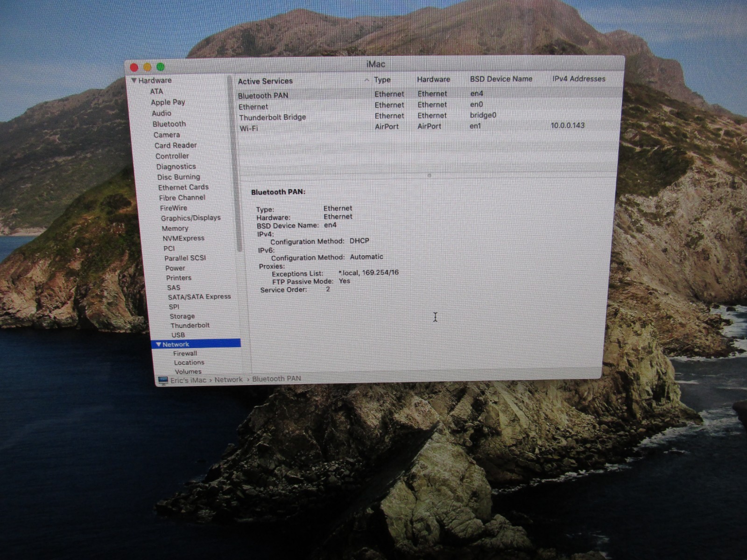Click the Wi-Fi IP address 10.0.0.143
This screenshot has height=560, width=747.
(568, 125)
